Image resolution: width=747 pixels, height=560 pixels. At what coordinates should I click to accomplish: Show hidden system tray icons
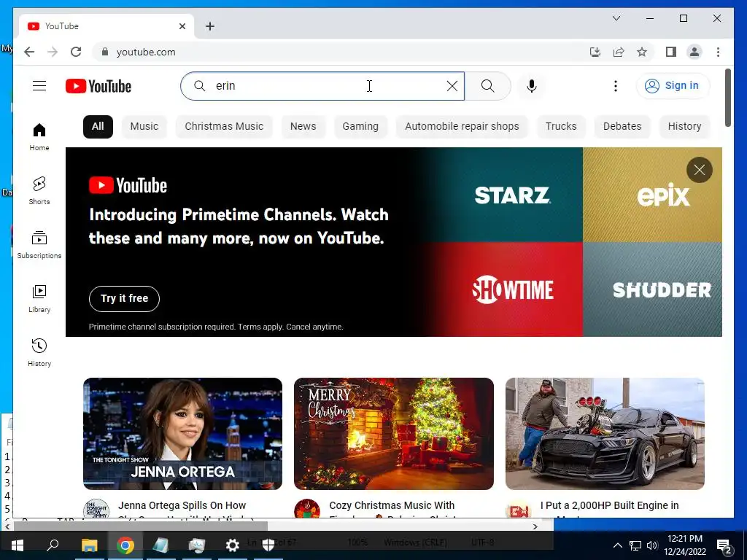(x=617, y=545)
